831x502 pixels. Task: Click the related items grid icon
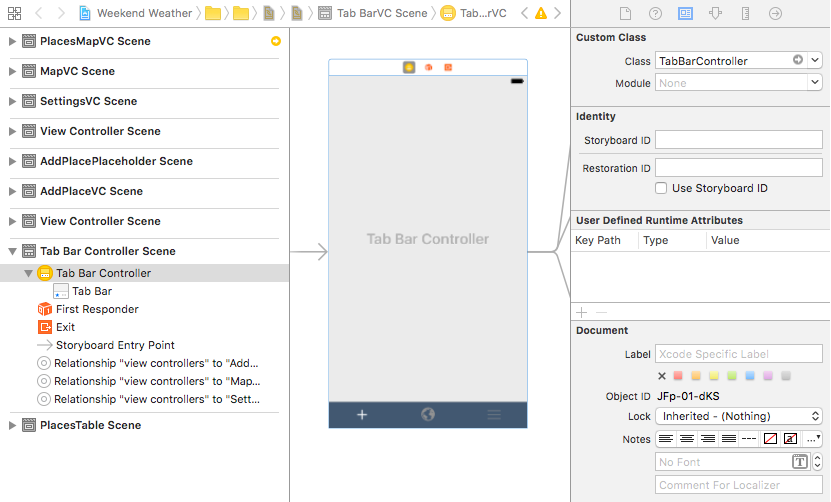pos(14,14)
